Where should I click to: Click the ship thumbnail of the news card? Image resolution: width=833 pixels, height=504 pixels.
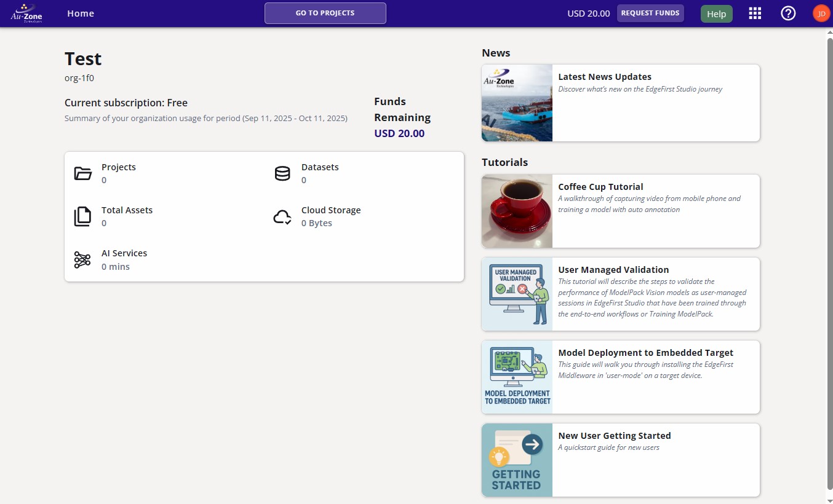click(x=517, y=103)
